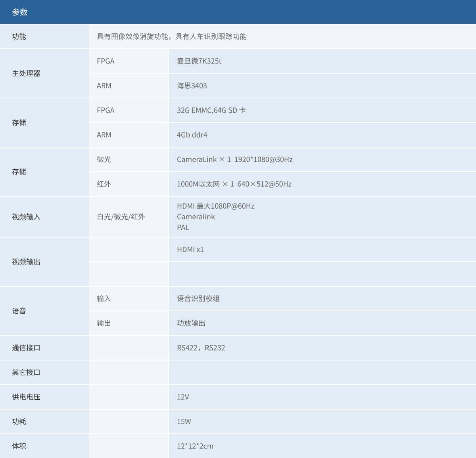476x458 pixels.
Task: Select the 4Gb ddr4 value
Action: tap(192, 135)
